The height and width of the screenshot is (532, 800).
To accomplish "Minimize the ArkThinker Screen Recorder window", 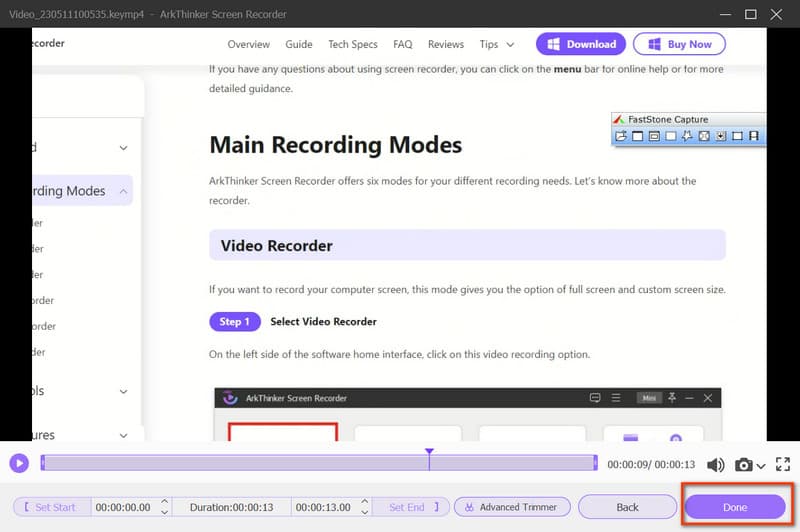I will click(x=726, y=14).
